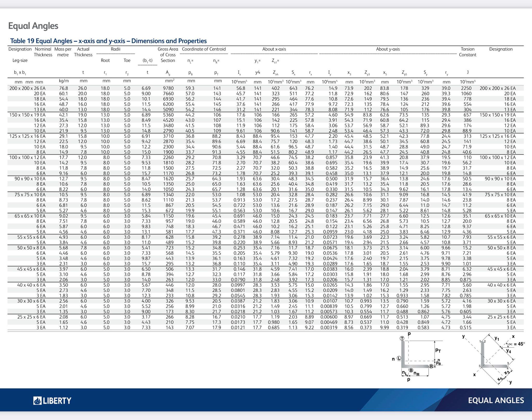Click the circled B marker in angle diagram
This screenshot has width=532, height=420.
click(x=411, y=370)
